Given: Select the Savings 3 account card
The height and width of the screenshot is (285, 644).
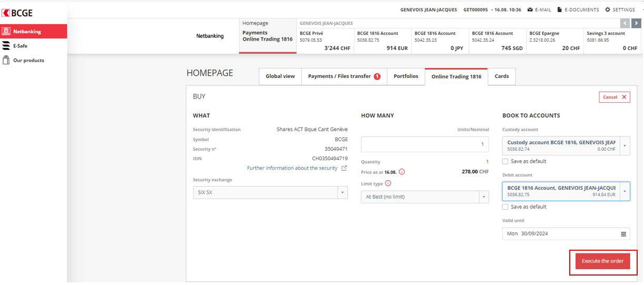Looking at the screenshot, I should [x=612, y=40].
